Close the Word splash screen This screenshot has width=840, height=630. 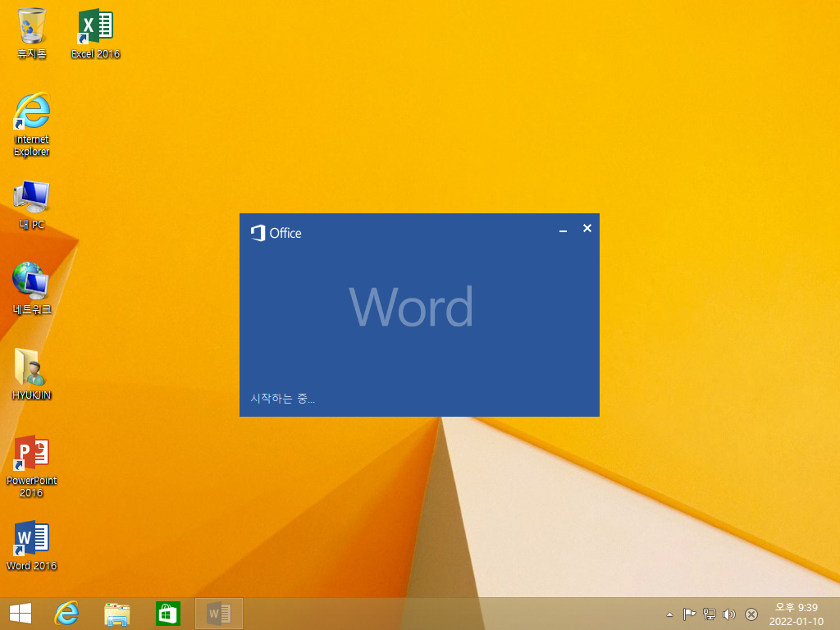click(x=587, y=229)
